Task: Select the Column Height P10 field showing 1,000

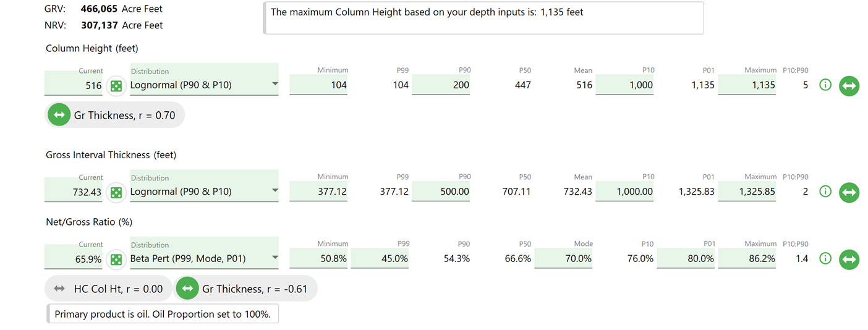Action: [626, 85]
